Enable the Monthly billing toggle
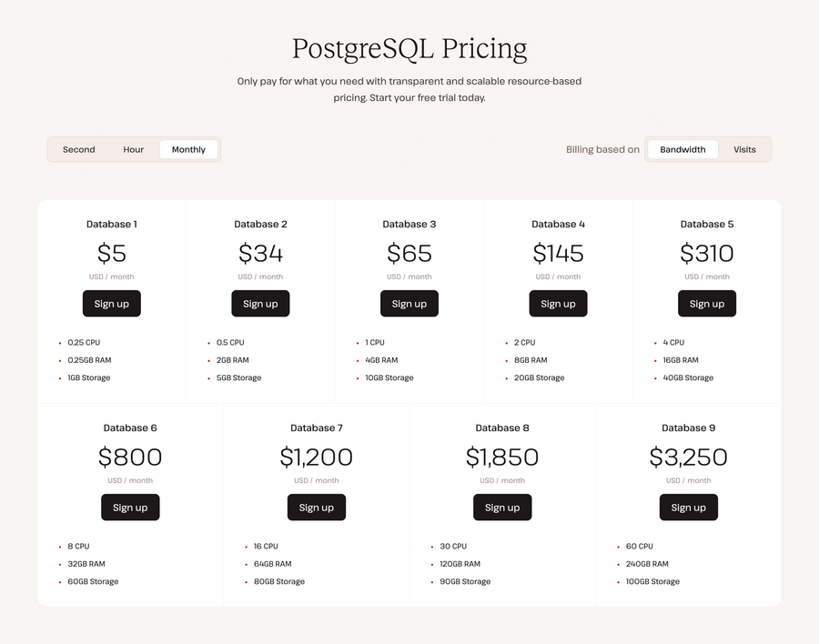The height and width of the screenshot is (644, 819). pyautogui.click(x=188, y=149)
